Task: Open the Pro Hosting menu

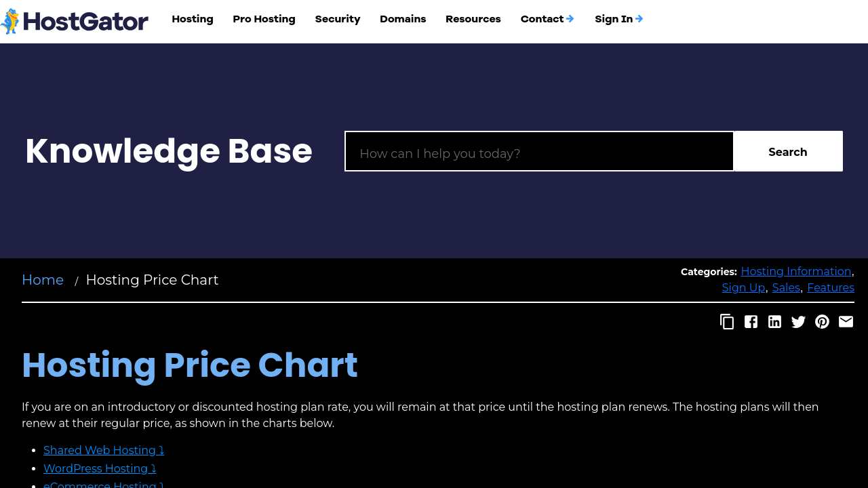Action: 264,19
